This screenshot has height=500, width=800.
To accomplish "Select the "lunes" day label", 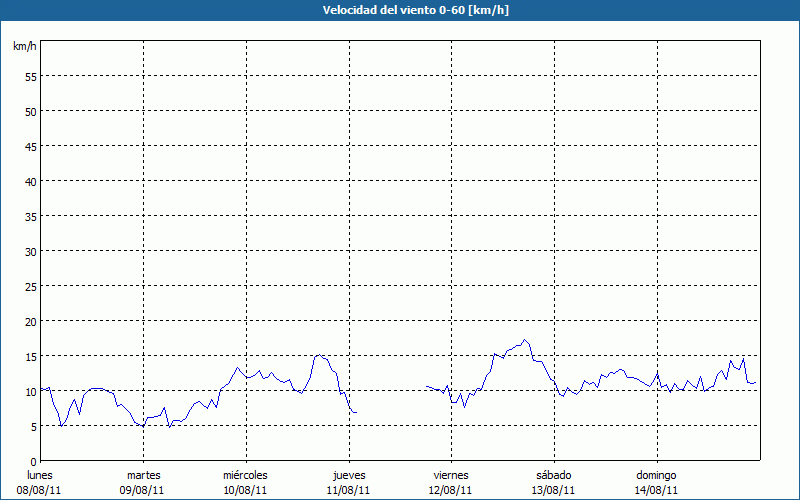I will point(40,475).
